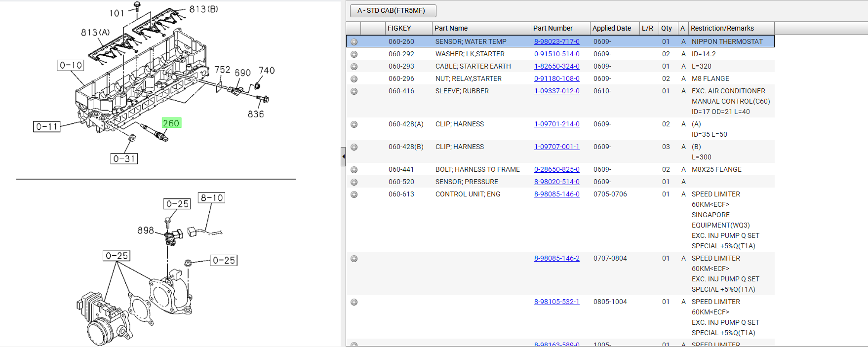Open part number link 8-98023-717-0
This screenshot has height=347, width=868.
tap(556, 41)
